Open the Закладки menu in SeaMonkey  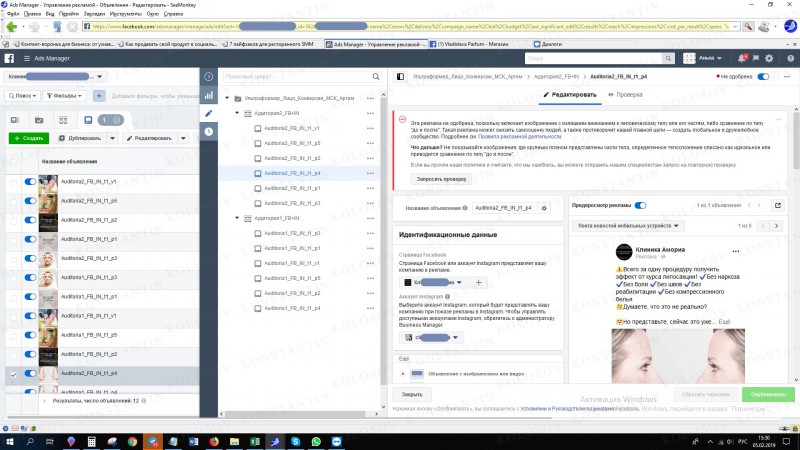pyautogui.click(x=94, y=14)
